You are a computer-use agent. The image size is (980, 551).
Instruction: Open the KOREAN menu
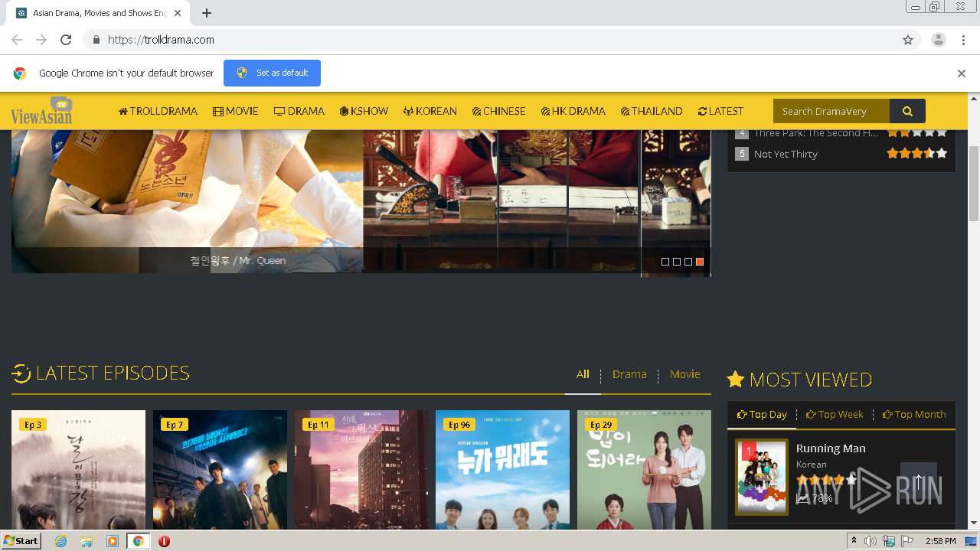click(430, 111)
